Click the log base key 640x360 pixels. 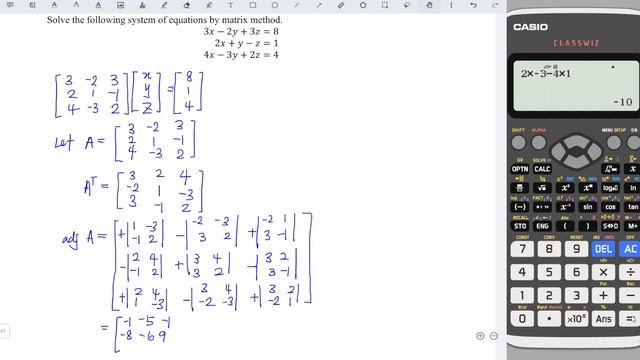(611, 188)
